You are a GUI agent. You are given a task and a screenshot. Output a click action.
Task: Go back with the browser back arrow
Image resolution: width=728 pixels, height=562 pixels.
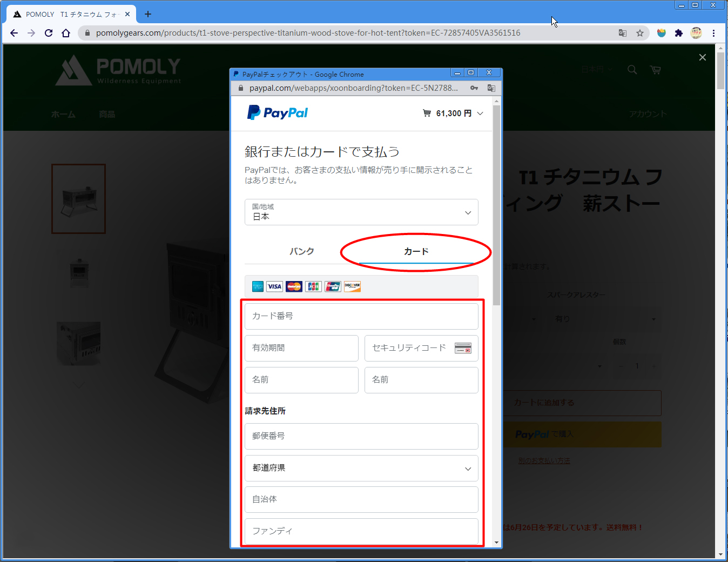[14, 33]
